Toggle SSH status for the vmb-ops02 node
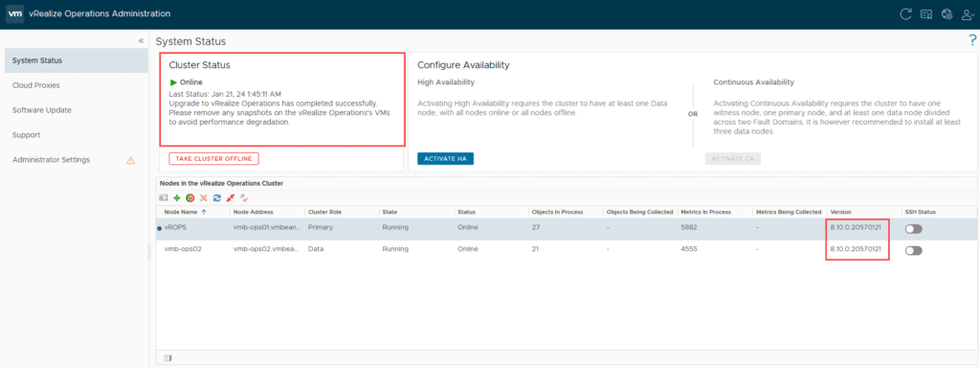 click(913, 250)
